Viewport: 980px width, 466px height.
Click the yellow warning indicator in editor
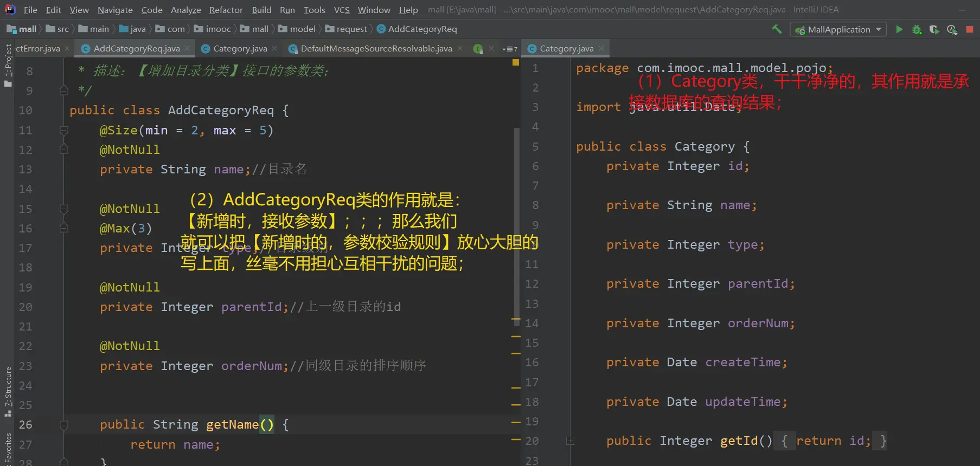click(x=516, y=63)
